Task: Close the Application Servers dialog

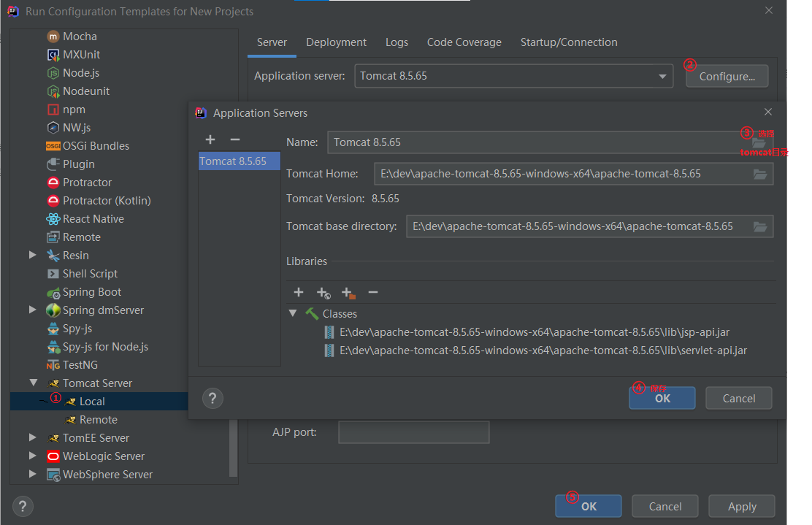Action: tap(768, 112)
